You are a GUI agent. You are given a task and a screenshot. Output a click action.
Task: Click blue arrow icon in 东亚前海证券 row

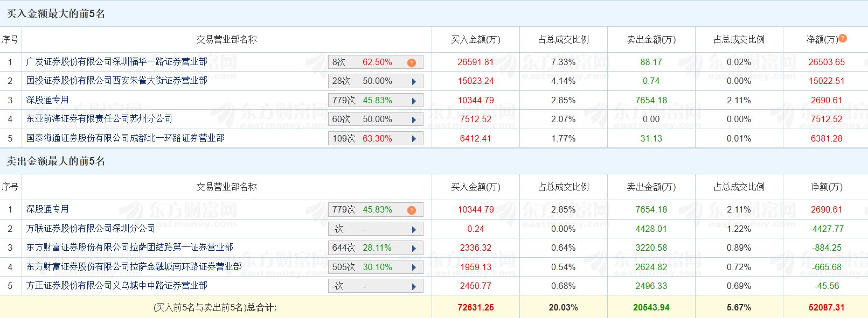point(414,120)
